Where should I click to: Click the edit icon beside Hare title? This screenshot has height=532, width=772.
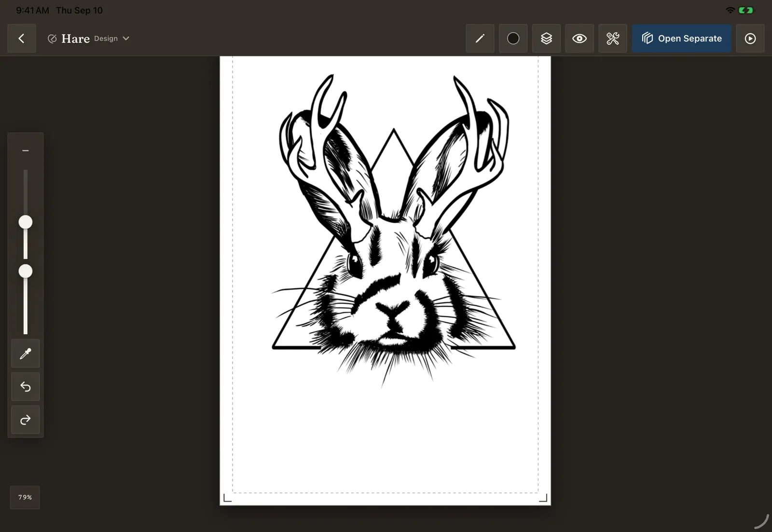[52, 39]
